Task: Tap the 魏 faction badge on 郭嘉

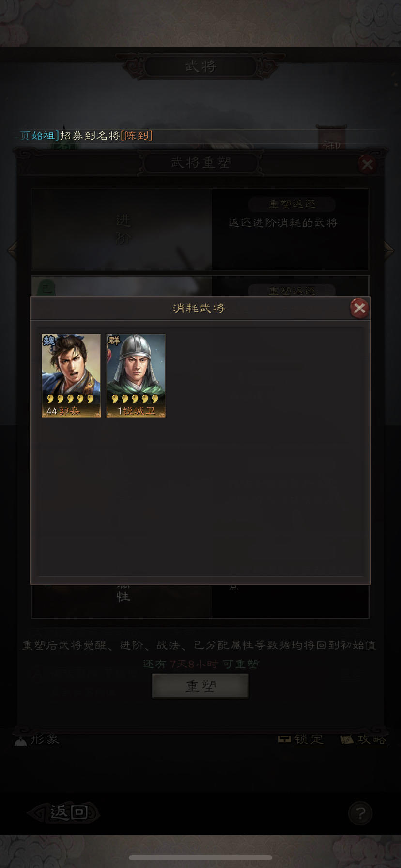Action: tap(49, 341)
